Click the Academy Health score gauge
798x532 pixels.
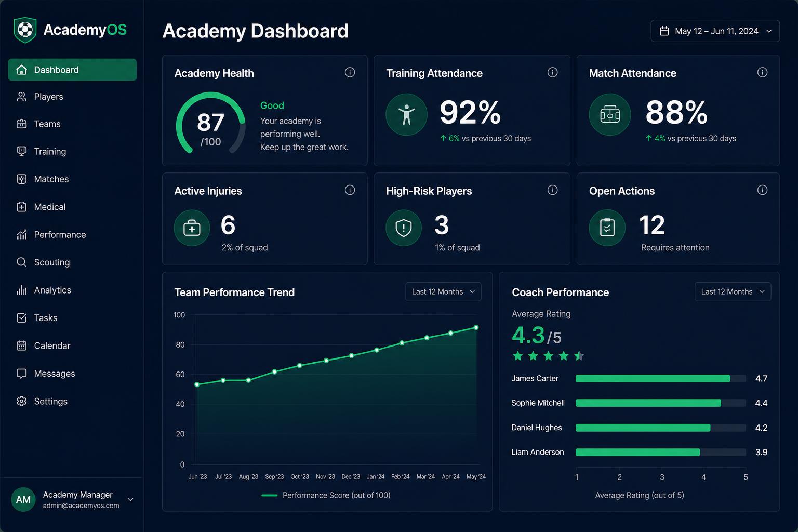210,124
